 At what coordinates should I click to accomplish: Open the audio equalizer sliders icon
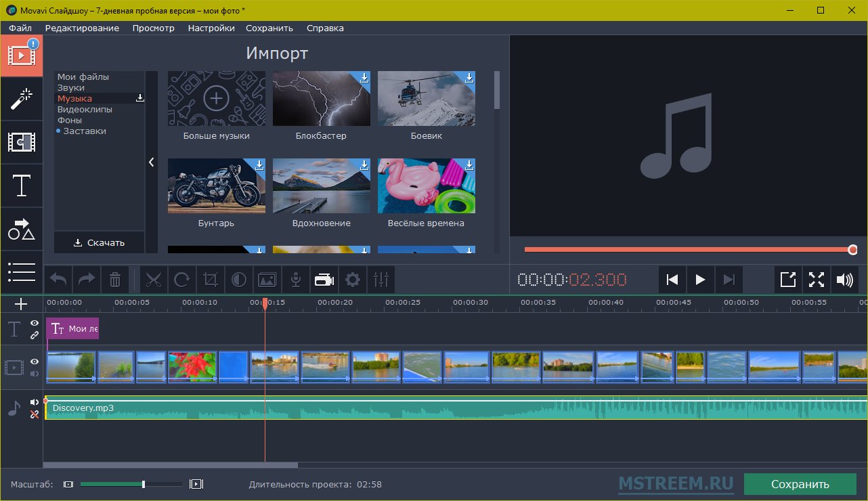pos(381,280)
